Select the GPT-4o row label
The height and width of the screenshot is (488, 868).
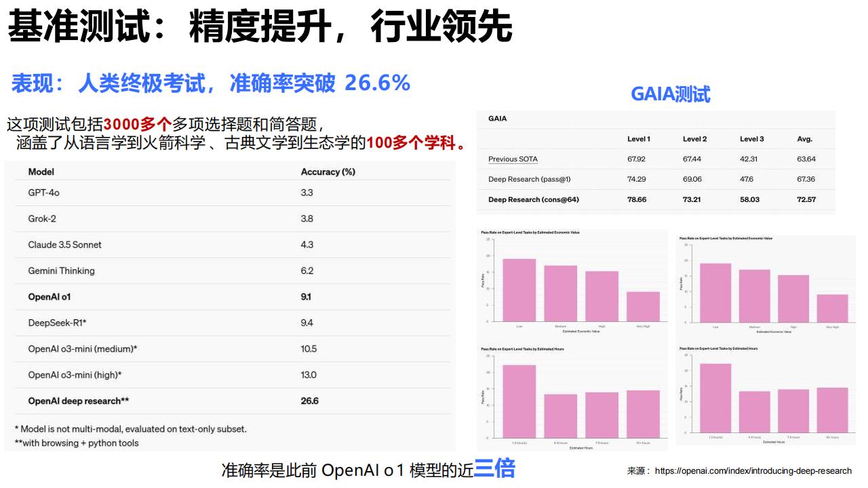[x=44, y=192]
